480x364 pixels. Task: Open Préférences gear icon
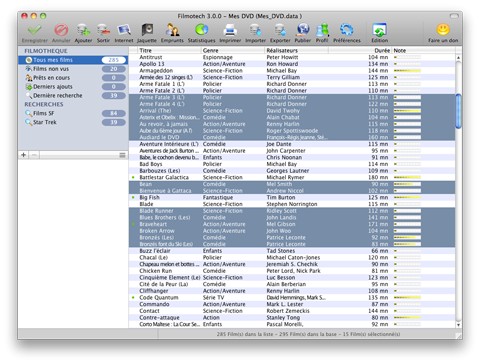click(347, 30)
